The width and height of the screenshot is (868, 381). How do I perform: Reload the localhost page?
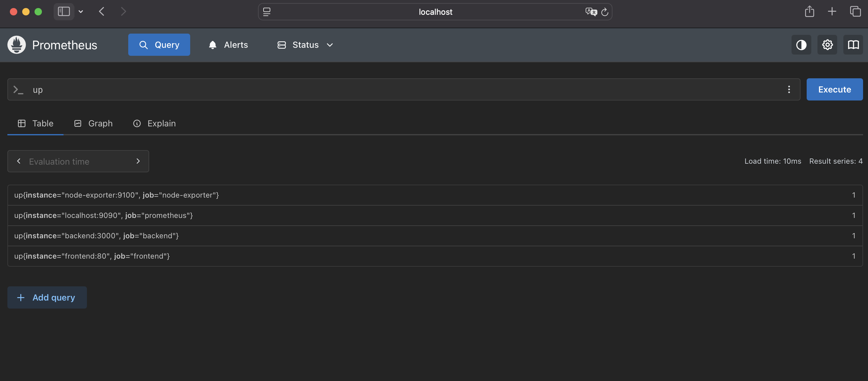click(x=604, y=12)
